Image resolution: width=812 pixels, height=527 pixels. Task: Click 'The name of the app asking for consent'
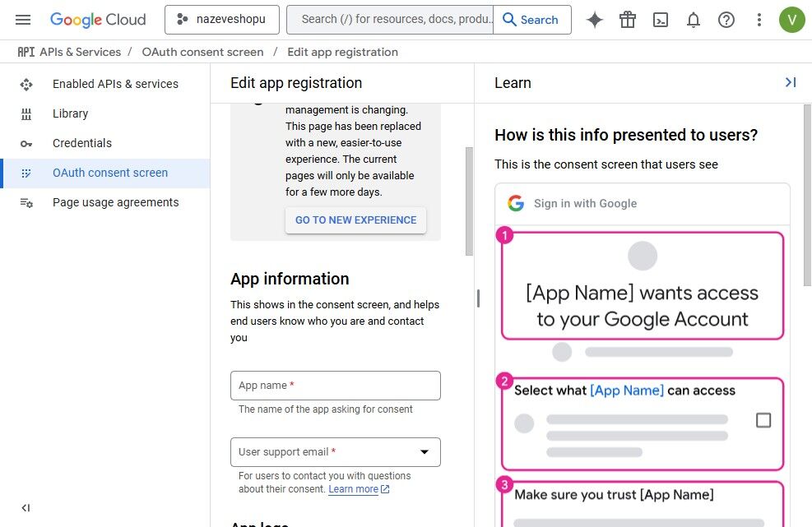point(325,409)
